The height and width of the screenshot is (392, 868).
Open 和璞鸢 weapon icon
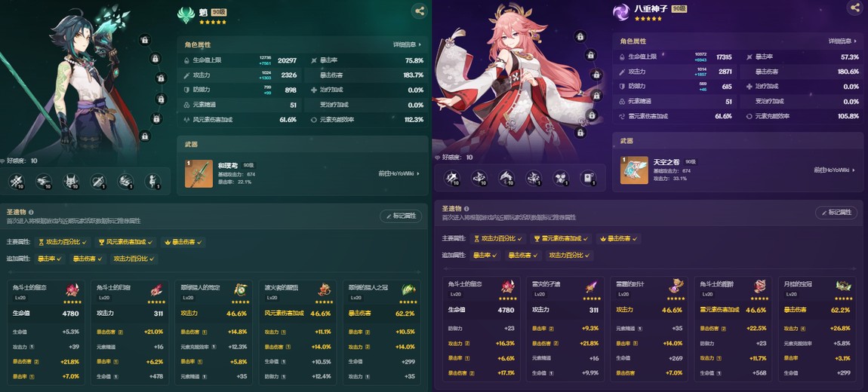199,173
